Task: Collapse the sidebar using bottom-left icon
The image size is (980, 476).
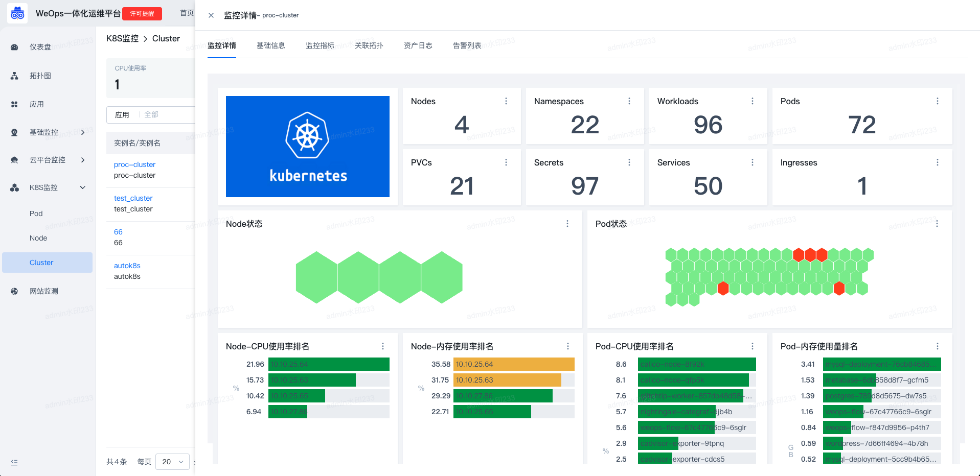Action: tap(14, 463)
